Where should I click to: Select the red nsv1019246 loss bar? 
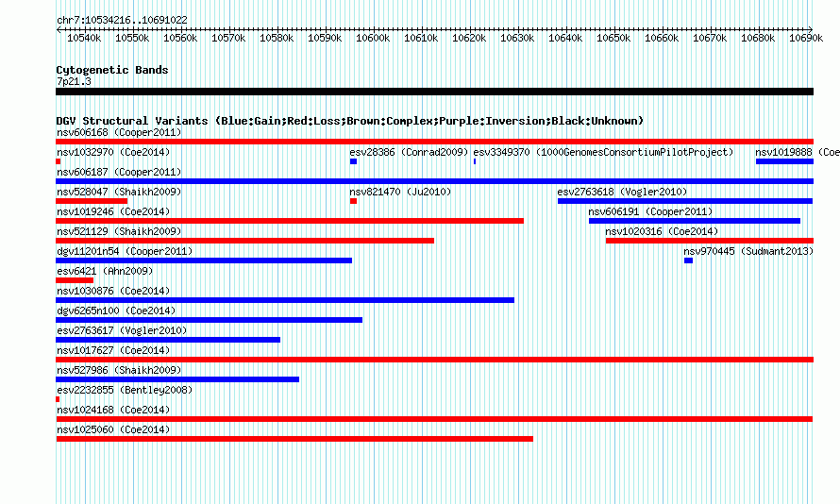290,221
